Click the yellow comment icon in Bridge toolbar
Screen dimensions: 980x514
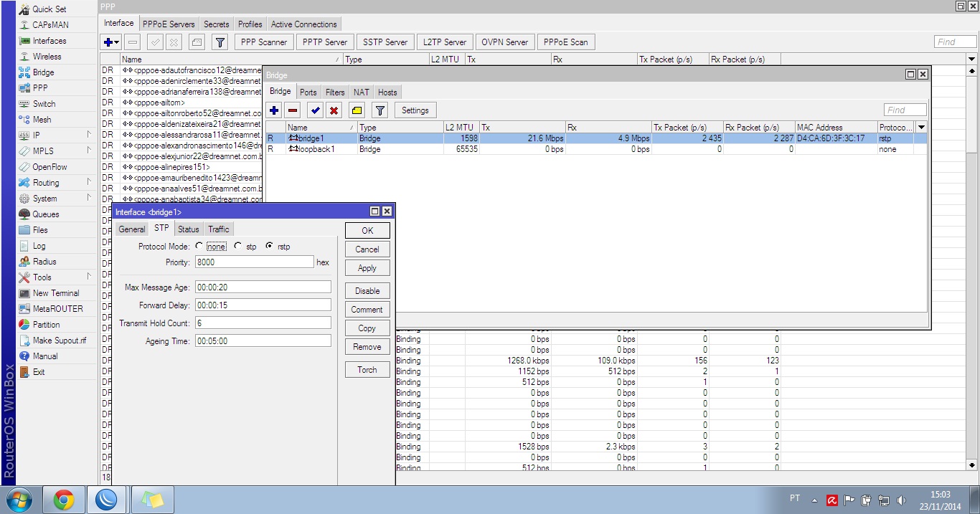(357, 110)
